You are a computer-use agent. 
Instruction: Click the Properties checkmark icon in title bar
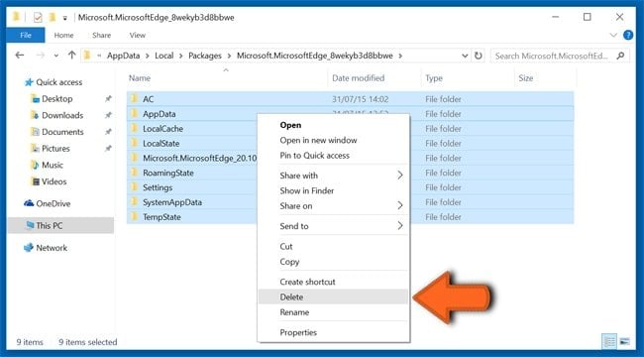tap(38, 17)
